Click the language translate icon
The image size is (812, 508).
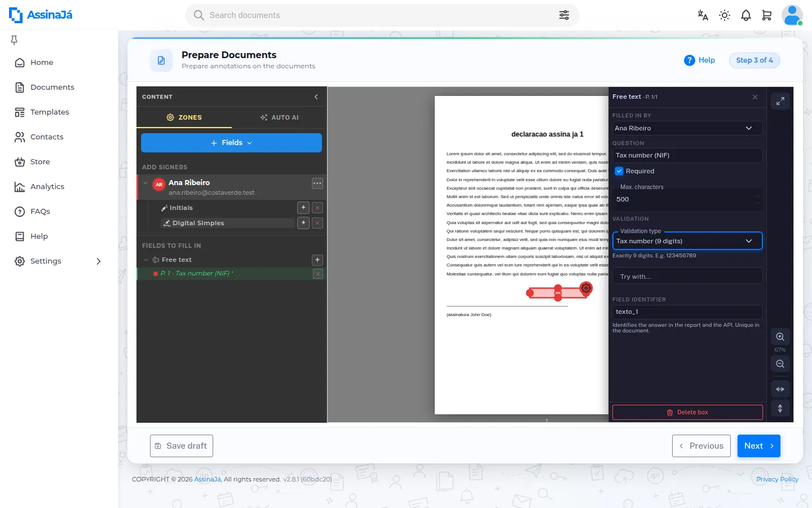[x=703, y=15]
